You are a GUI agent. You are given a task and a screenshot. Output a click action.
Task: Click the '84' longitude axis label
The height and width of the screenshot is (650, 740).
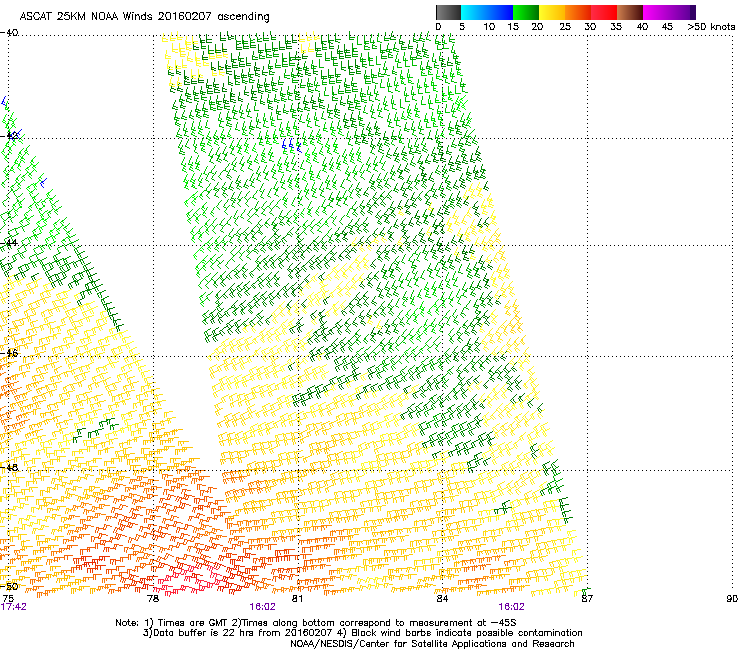tap(442, 598)
